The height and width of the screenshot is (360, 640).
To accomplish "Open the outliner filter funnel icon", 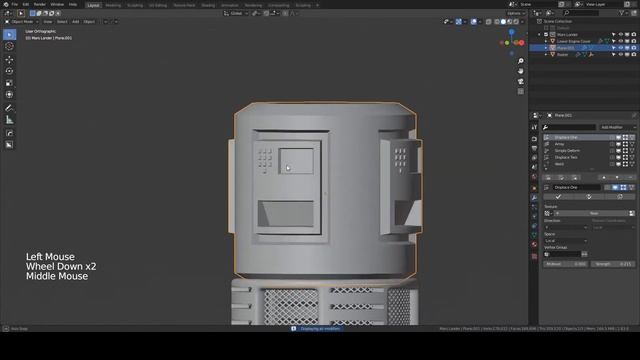I will click(622, 13).
